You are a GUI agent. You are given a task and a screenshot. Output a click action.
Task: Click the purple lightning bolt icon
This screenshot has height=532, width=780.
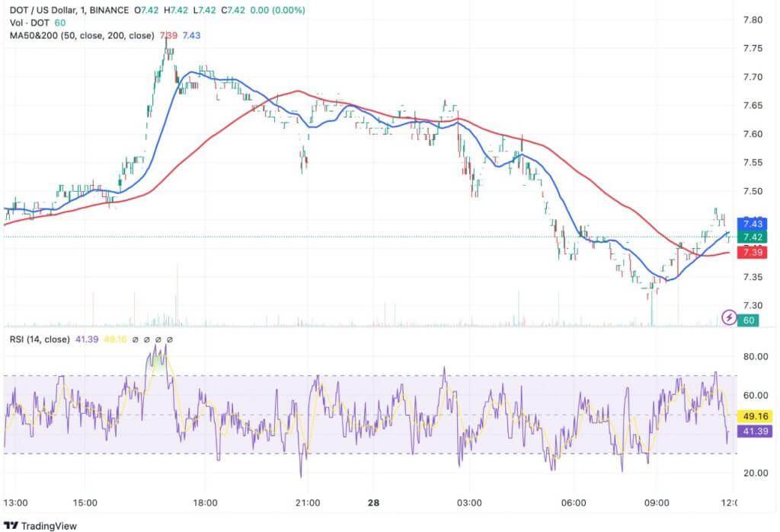point(729,317)
